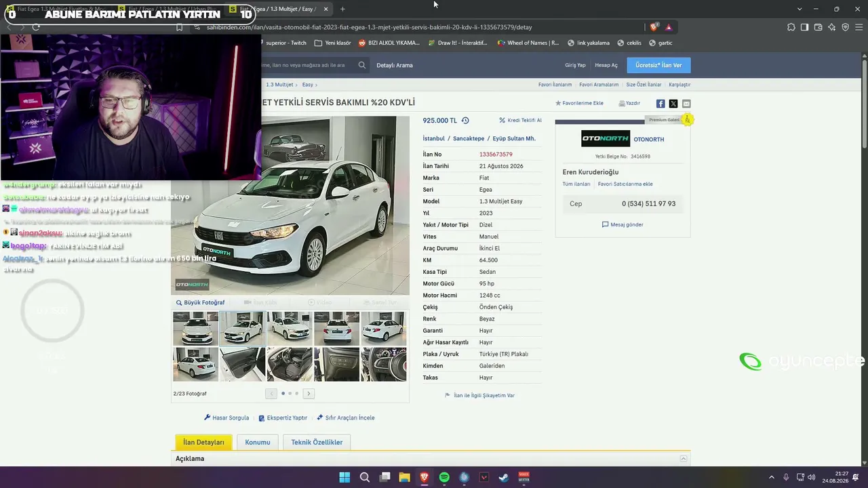This screenshot has width=868, height=488.
Task: Show hidden system tray icons
Action: 771,477
